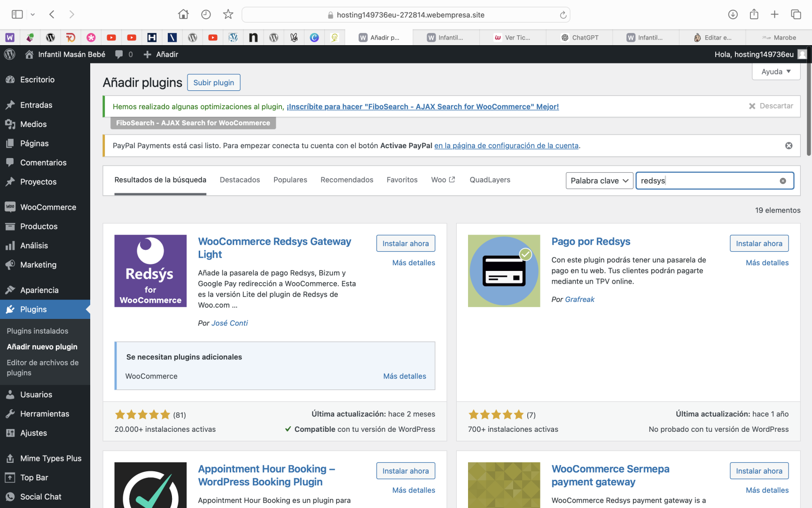Click the Pago por Redsys plugin icon
The image size is (812, 508).
point(504,271)
